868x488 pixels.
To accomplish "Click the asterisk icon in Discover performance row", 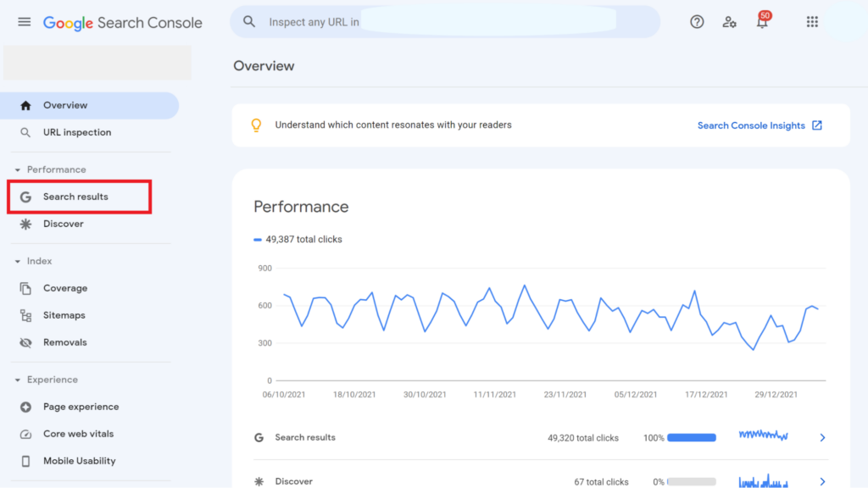I will [259, 481].
